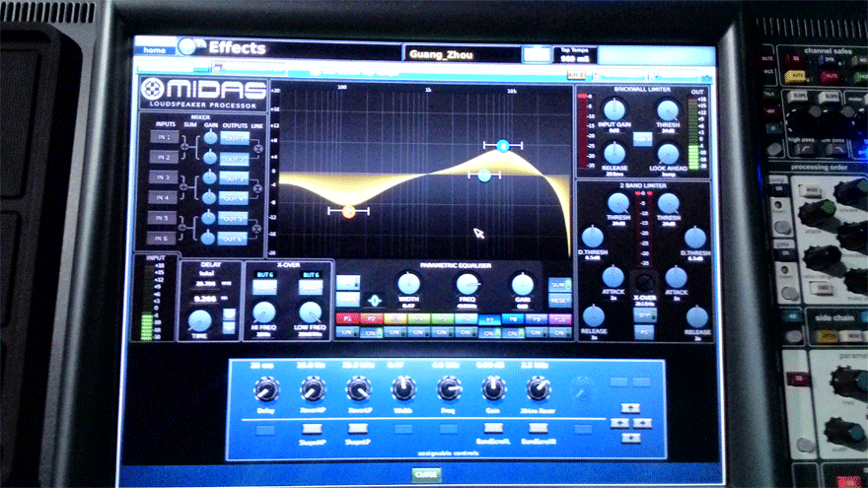Click the delay metres value field

[205, 299]
